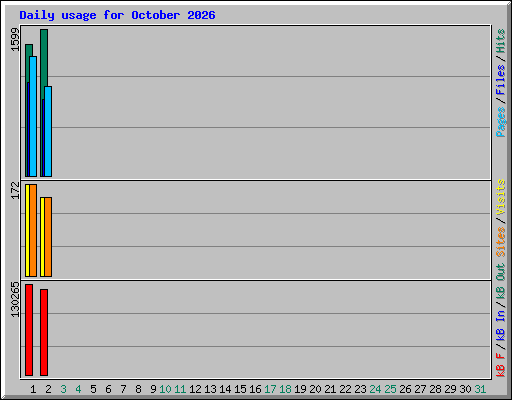Click day 9 on the x-axis
This screenshot has height=400, width=512.
point(153,389)
